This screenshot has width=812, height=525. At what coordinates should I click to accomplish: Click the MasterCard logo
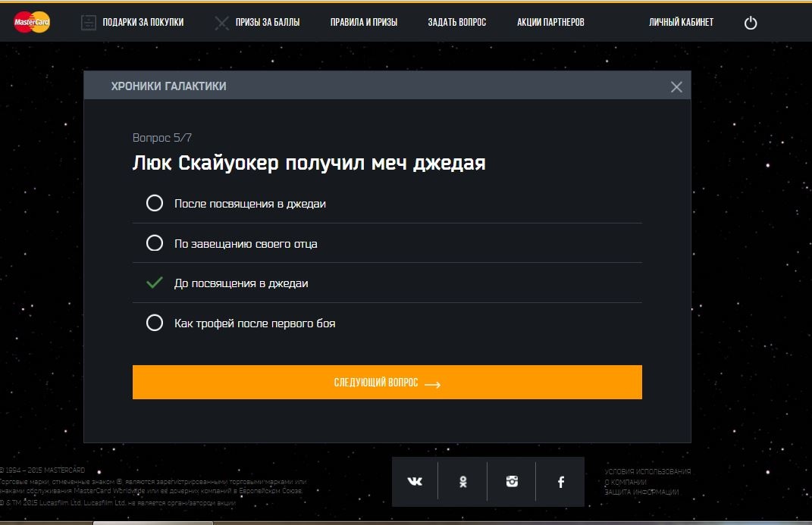32,23
